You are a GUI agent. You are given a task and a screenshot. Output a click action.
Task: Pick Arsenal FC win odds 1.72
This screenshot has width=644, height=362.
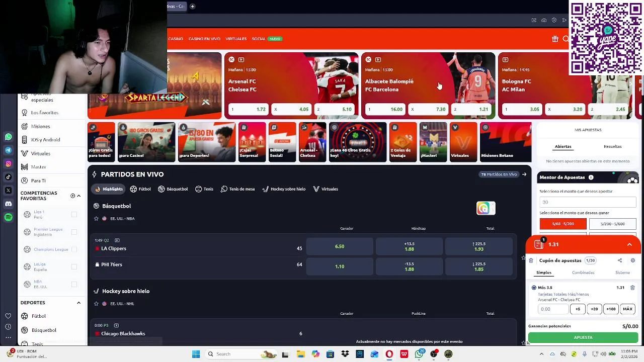tap(249, 109)
